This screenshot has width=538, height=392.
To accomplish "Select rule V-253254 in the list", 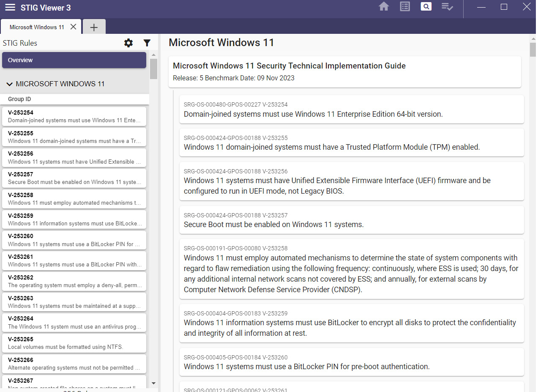I will pyautogui.click(x=74, y=116).
